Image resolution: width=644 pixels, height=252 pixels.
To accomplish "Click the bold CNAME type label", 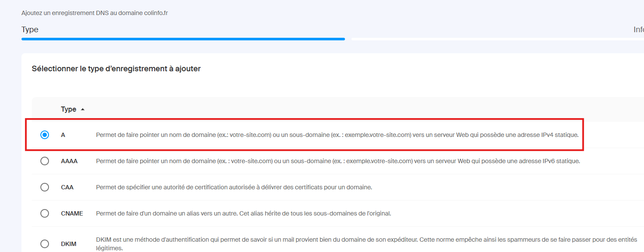I will coord(72,213).
